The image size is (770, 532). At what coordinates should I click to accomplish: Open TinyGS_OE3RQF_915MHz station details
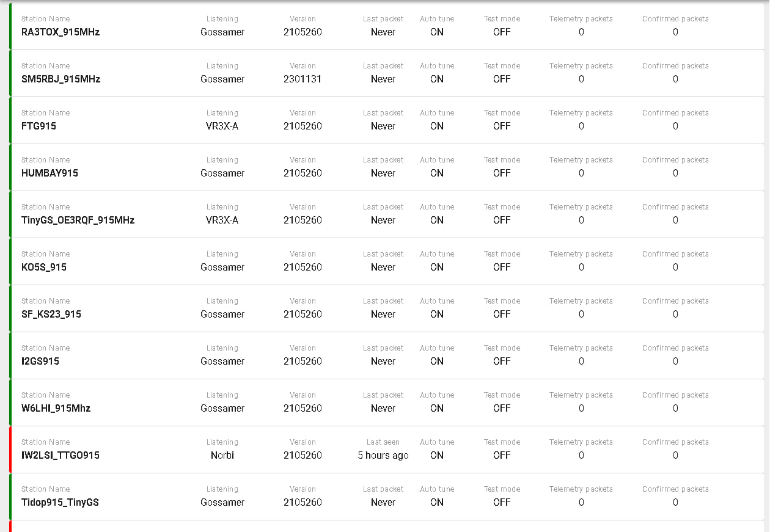tap(78, 220)
